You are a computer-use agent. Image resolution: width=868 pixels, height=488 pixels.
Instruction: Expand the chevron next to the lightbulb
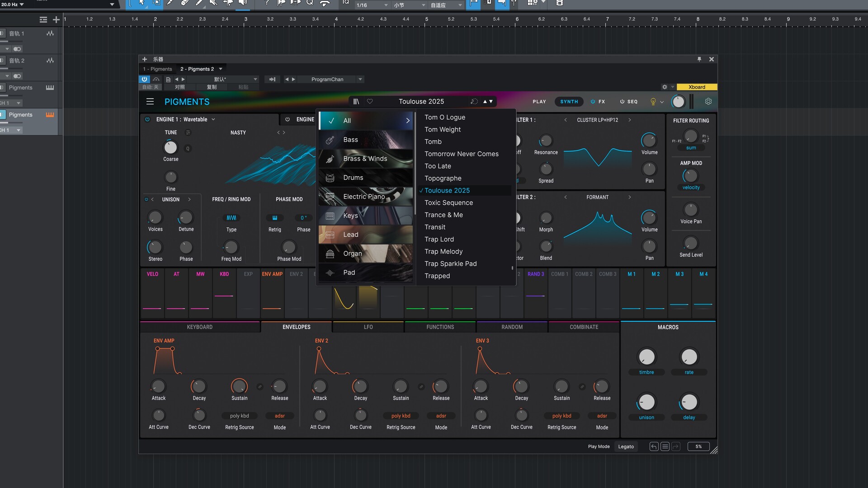pyautogui.click(x=662, y=102)
